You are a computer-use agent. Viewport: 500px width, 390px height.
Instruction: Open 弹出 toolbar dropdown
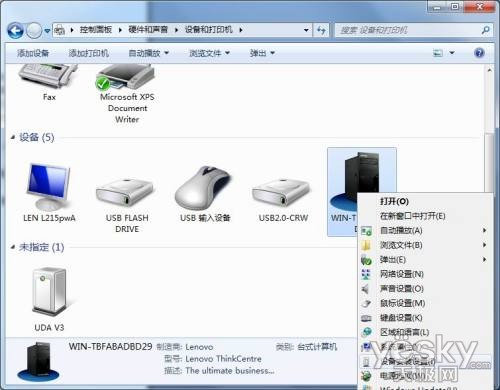click(x=262, y=53)
